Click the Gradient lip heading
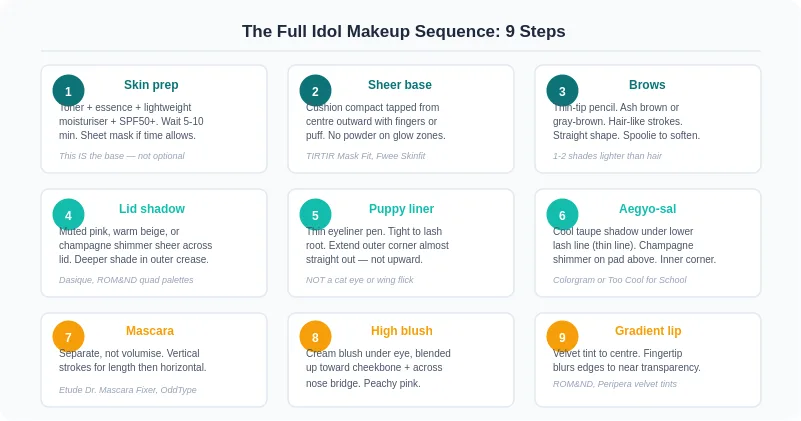This screenshot has width=801, height=421. tap(648, 331)
